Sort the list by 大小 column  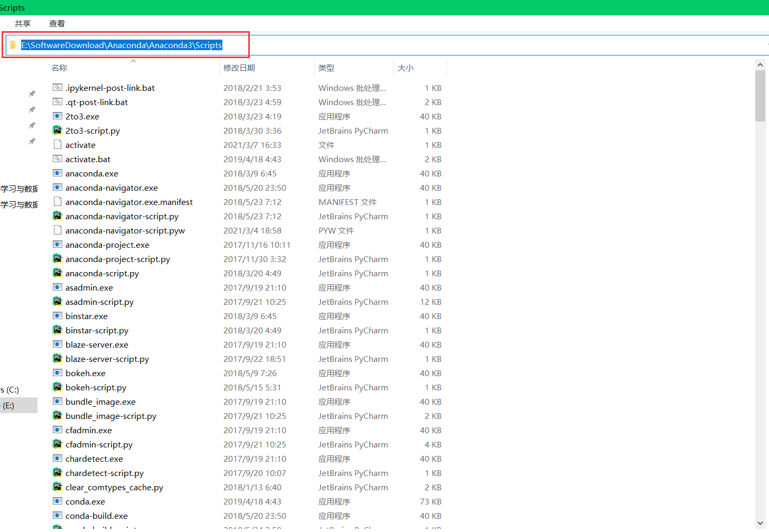(x=406, y=68)
